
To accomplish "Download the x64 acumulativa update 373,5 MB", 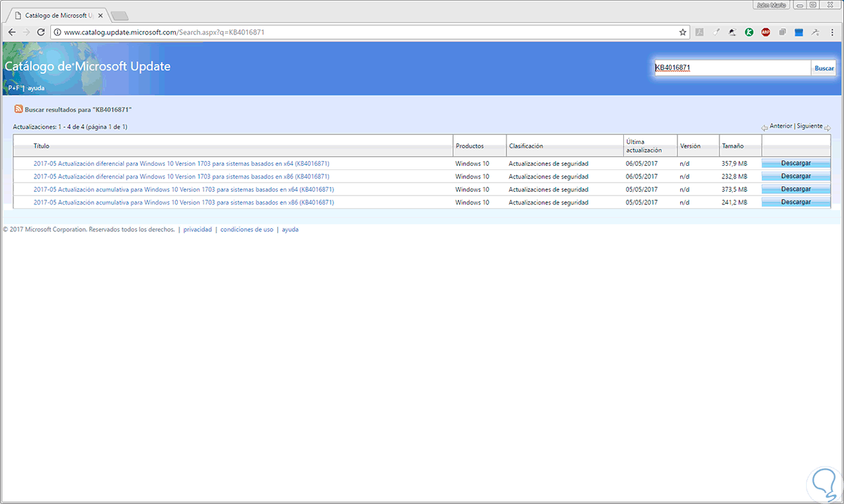I will (796, 189).
